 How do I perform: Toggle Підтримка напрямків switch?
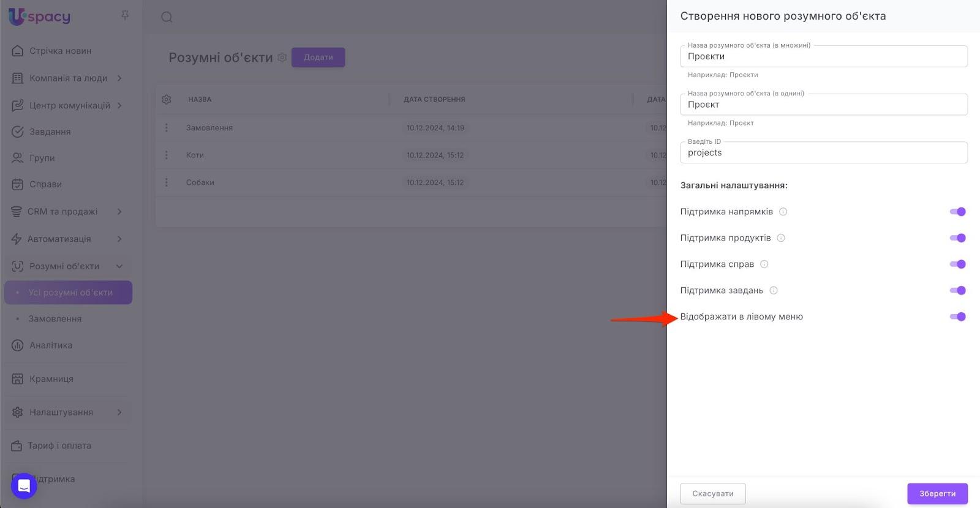(x=957, y=212)
